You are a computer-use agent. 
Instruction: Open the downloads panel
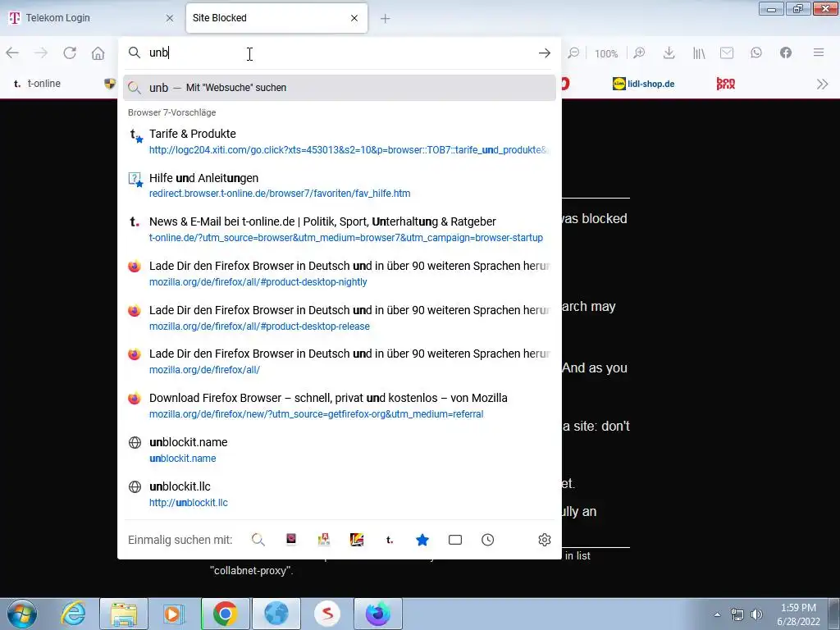669,52
